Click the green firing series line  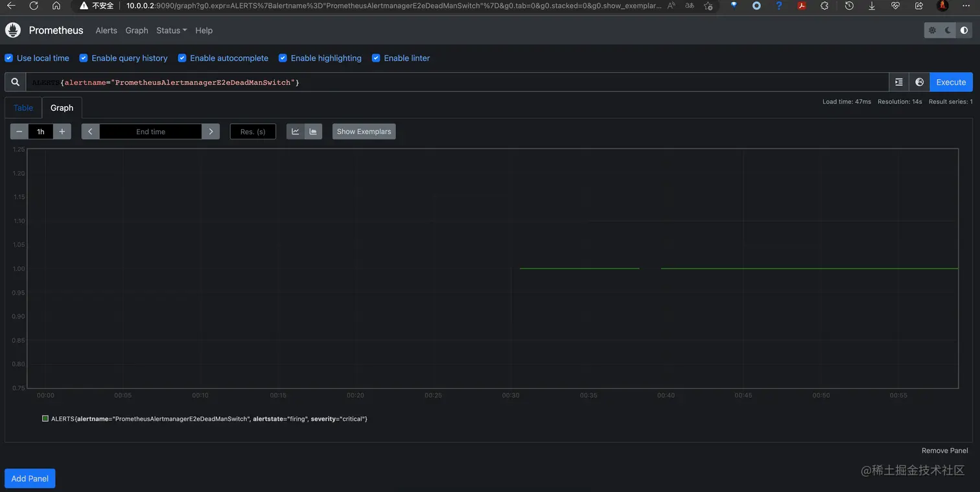[809, 268]
